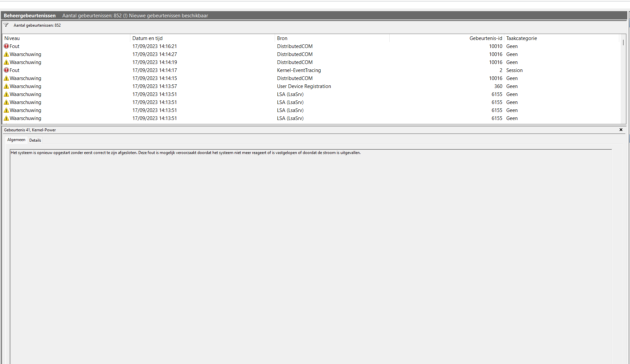Select the Waarschuwing label on the 14:13:57 row
The height and width of the screenshot is (364, 630).
click(25, 86)
